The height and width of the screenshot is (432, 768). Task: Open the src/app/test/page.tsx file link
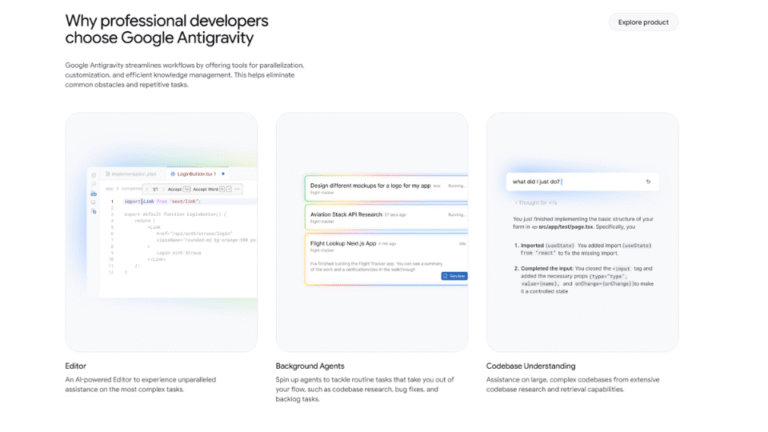563,227
